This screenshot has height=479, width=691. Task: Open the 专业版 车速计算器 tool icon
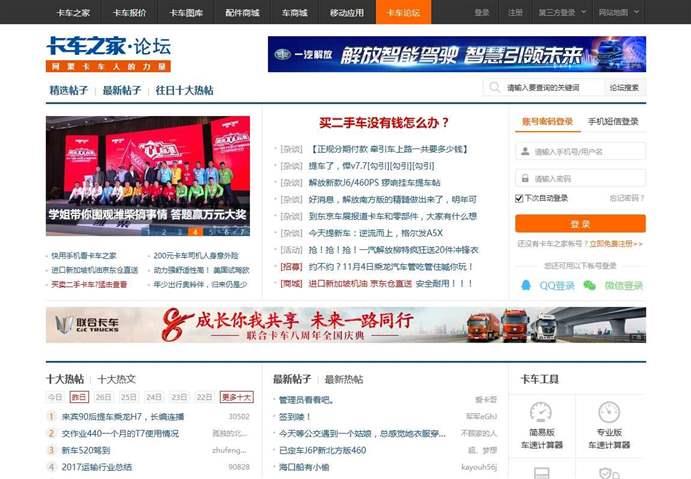coord(609,412)
